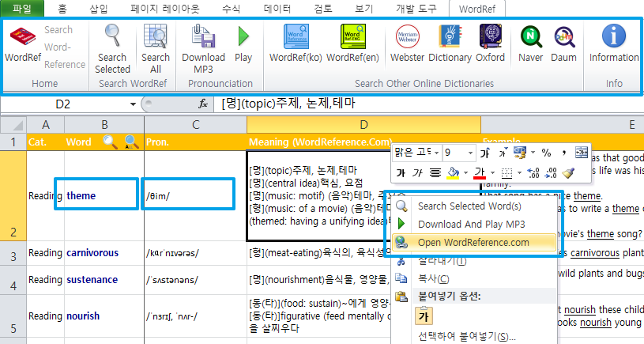The height and width of the screenshot is (344, 644).
Task: Click formula bar text field
Action: pos(427,104)
